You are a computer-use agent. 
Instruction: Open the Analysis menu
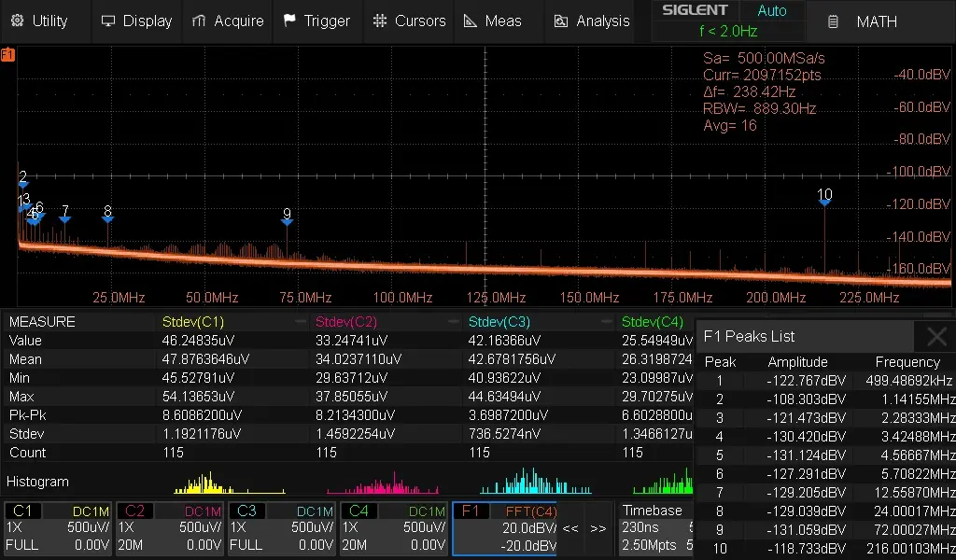click(x=592, y=21)
